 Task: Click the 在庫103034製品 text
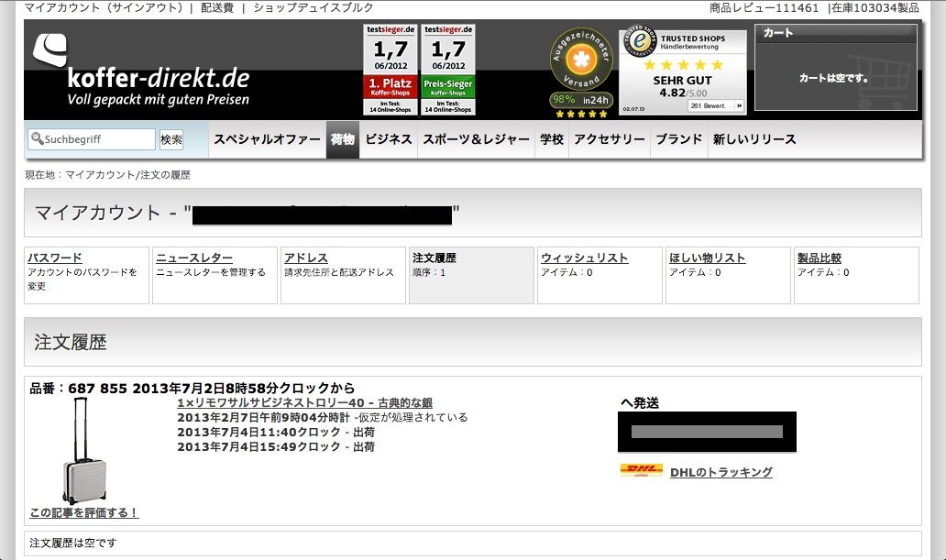click(876, 8)
